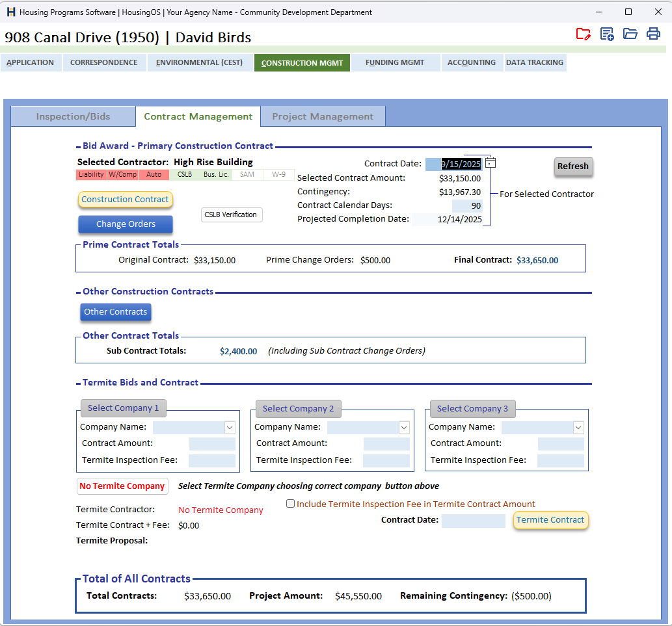Click Company 3 Contract Amount field
Viewport: 672px width, 626px height.
pos(561,443)
